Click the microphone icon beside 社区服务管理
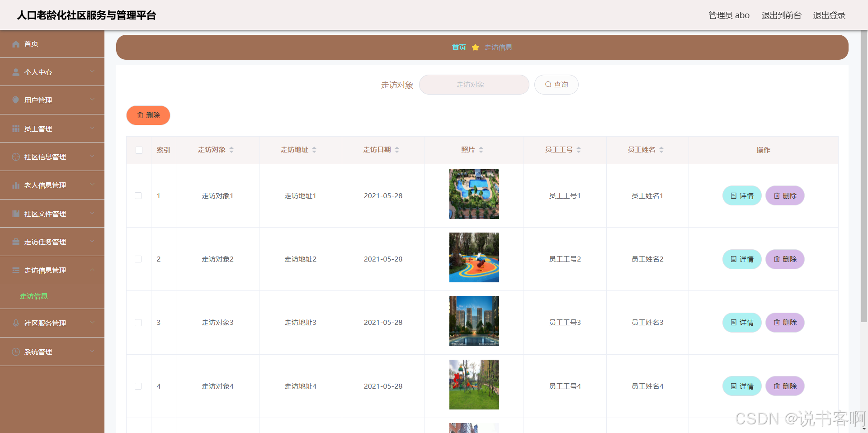868x433 pixels. (16, 323)
